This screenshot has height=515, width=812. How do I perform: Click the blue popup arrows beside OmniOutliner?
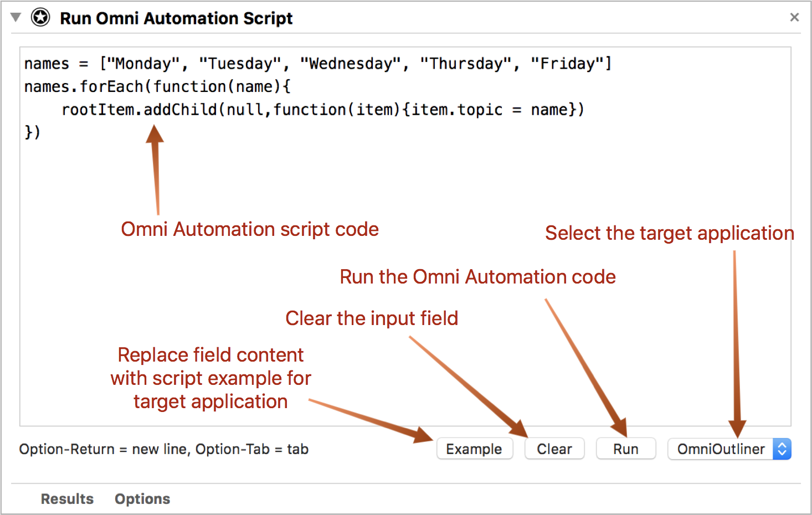(x=782, y=449)
